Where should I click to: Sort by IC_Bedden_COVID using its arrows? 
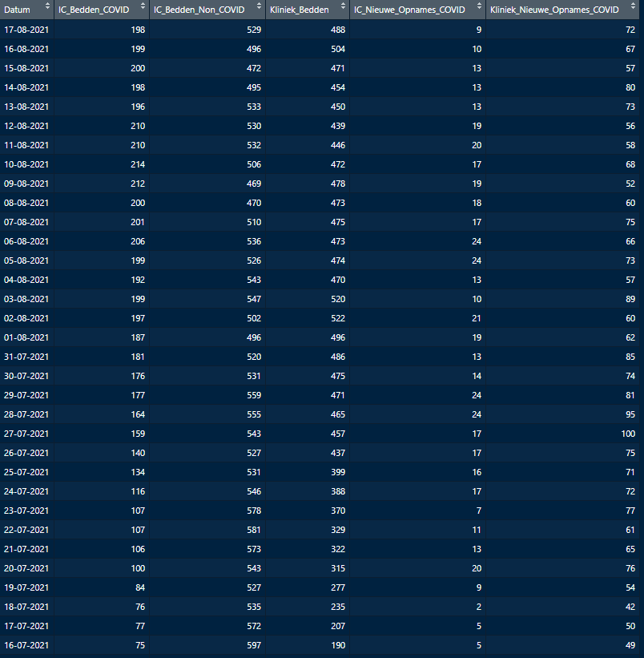tap(143, 6)
